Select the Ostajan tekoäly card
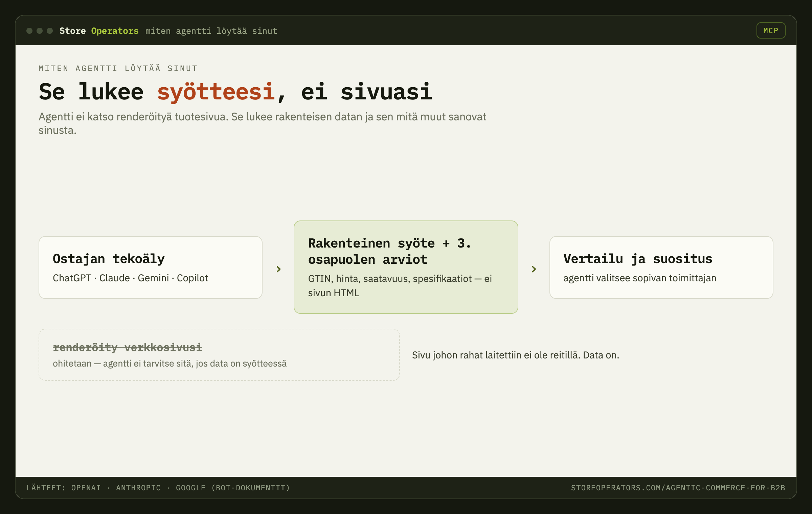This screenshot has height=514, width=812. pyautogui.click(x=151, y=267)
